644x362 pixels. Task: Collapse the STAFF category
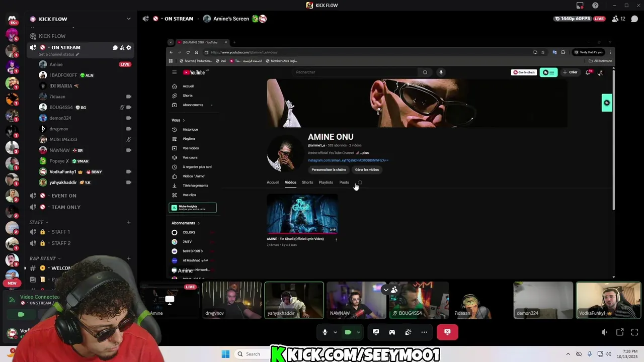[x=39, y=222]
